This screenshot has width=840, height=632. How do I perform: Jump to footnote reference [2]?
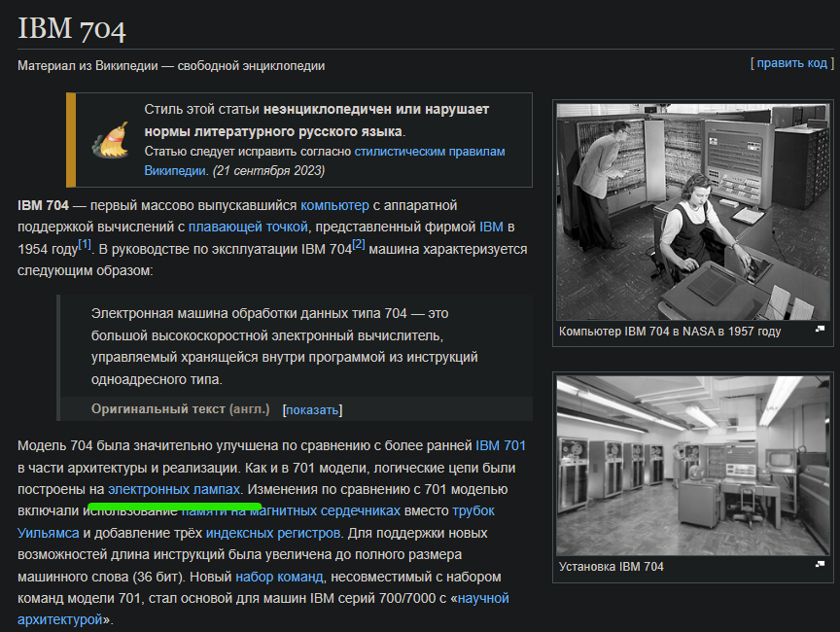point(359,244)
